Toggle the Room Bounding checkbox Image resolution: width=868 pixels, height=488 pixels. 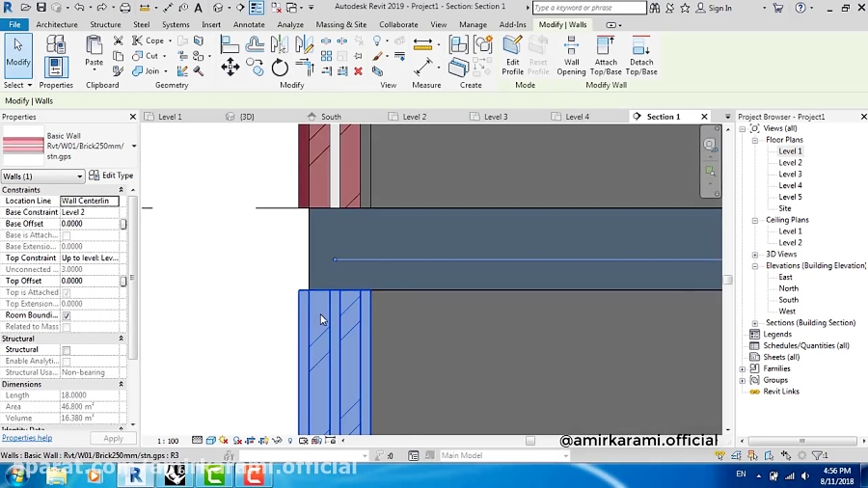click(67, 315)
